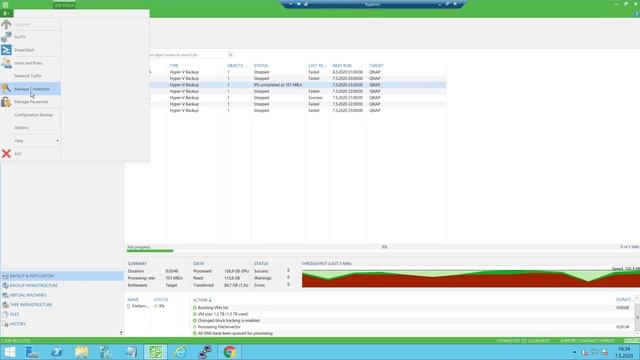Click the PowerShell icon in menu

point(6,50)
